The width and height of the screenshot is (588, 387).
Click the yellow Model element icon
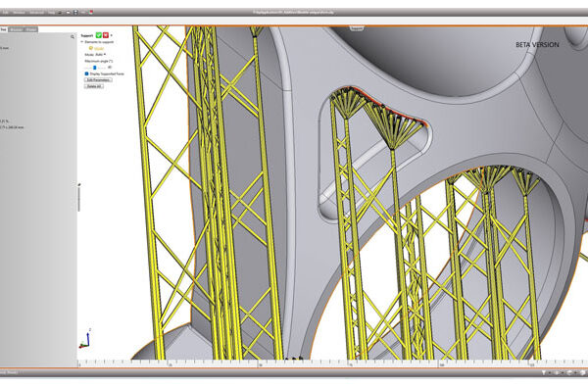[91, 48]
